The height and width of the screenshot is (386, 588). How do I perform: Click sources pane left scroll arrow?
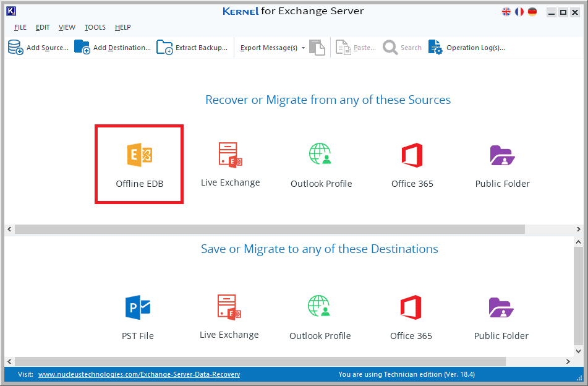coord(9,229)
